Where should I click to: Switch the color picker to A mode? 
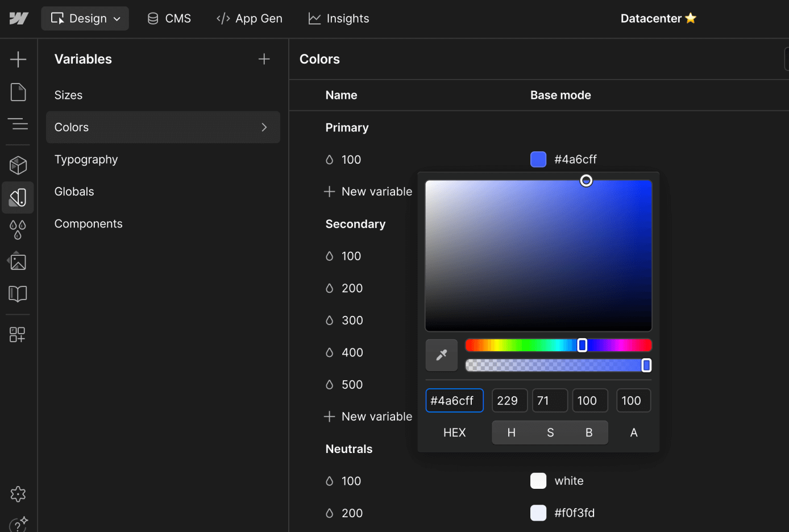coord(633,432)
